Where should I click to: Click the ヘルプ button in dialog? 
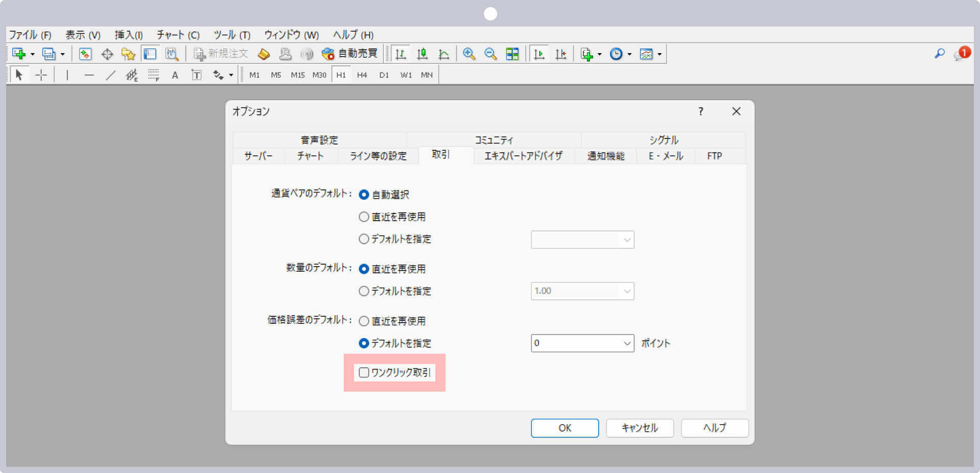point(715,428)
